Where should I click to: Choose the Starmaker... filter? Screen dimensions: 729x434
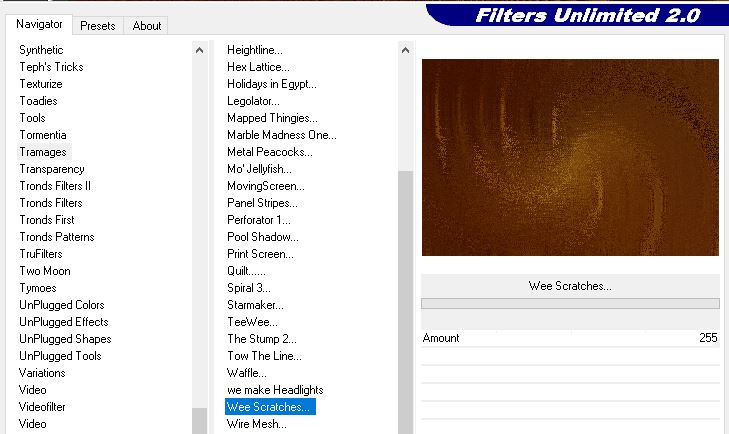pyautogui.click(x=255, y=305)
